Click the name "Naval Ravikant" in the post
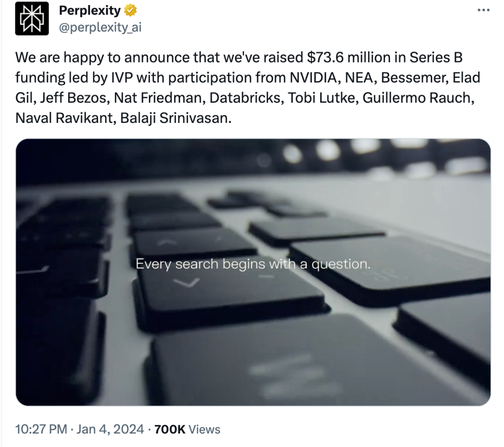 [63, 118]
